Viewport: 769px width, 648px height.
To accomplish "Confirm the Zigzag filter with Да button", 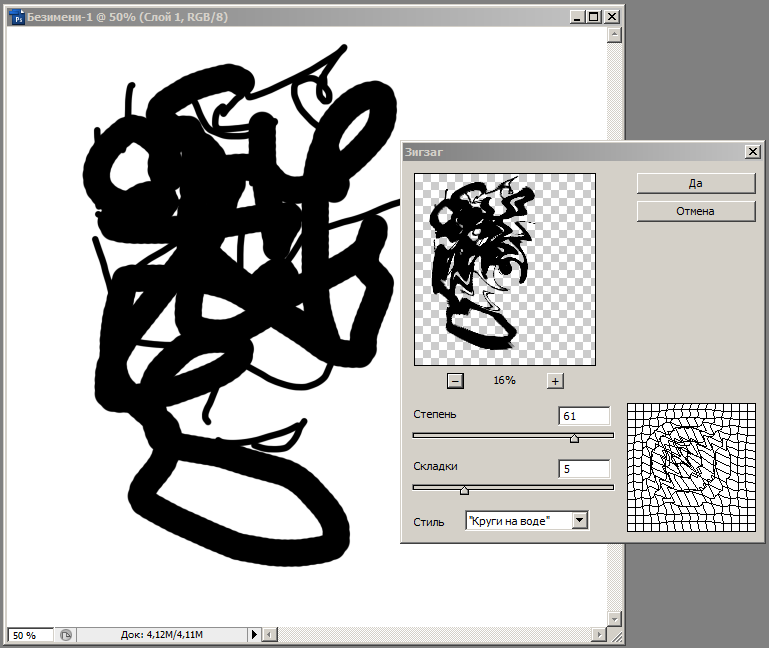I will click(x=696, y=183).
